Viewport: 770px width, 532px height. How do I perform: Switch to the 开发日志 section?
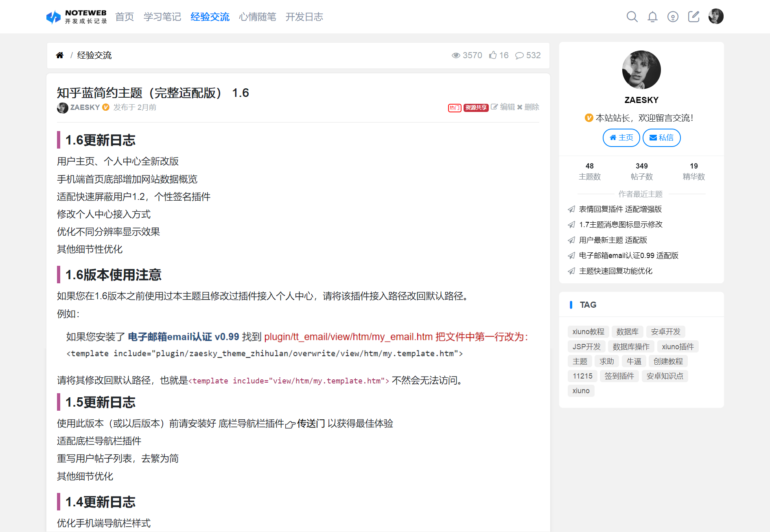tap(304, 17)
